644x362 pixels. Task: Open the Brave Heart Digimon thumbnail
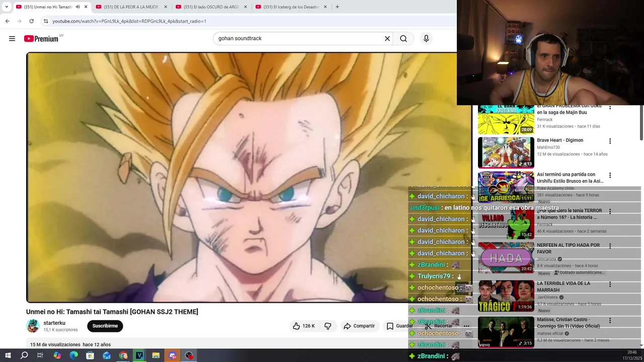pos(506,152)
